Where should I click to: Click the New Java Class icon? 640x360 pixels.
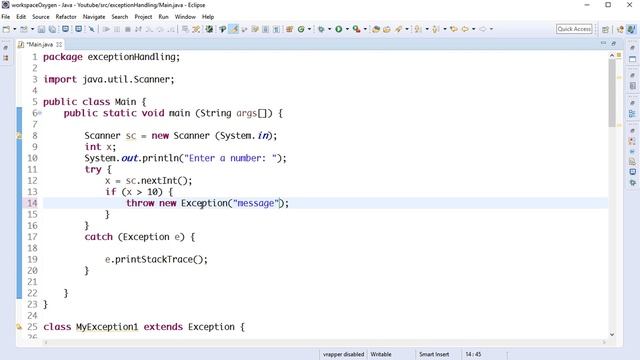click(301, 29)
